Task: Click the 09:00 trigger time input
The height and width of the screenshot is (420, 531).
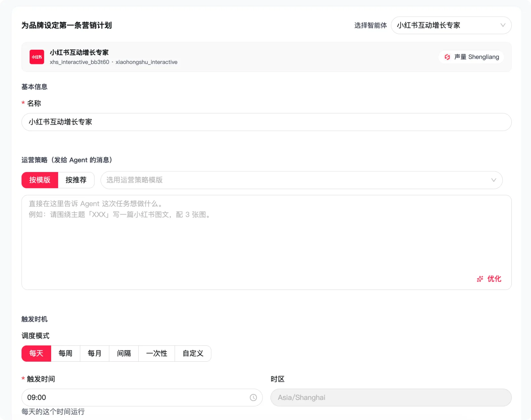Action: pos(142,397)
